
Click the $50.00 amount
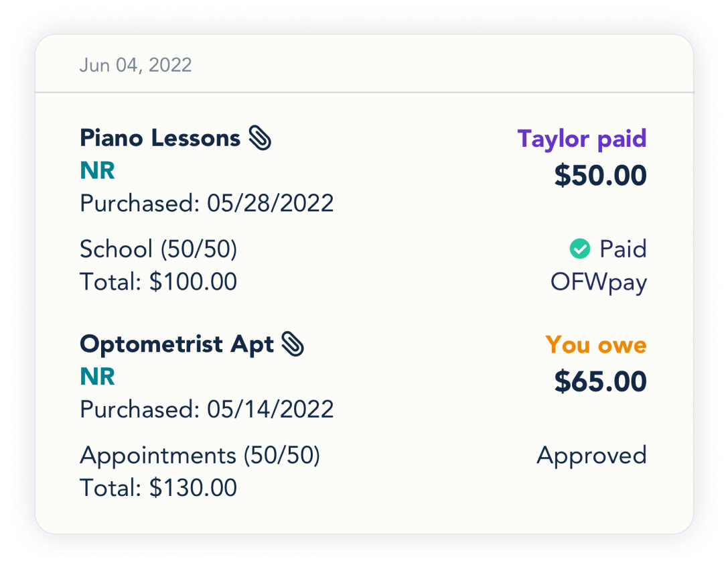click(x=600, y=176)
